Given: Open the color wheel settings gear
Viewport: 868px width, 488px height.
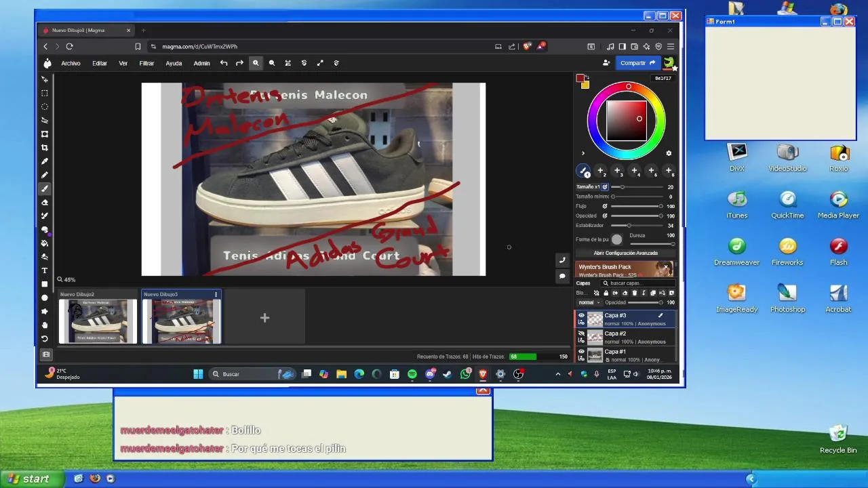Looking at the screenshot, I should (669, 153).
